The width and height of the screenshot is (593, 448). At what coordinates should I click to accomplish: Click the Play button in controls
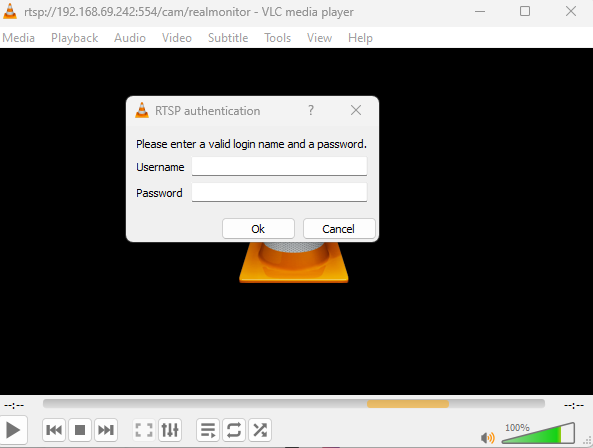pyautogui.click(x=13, y=430)
